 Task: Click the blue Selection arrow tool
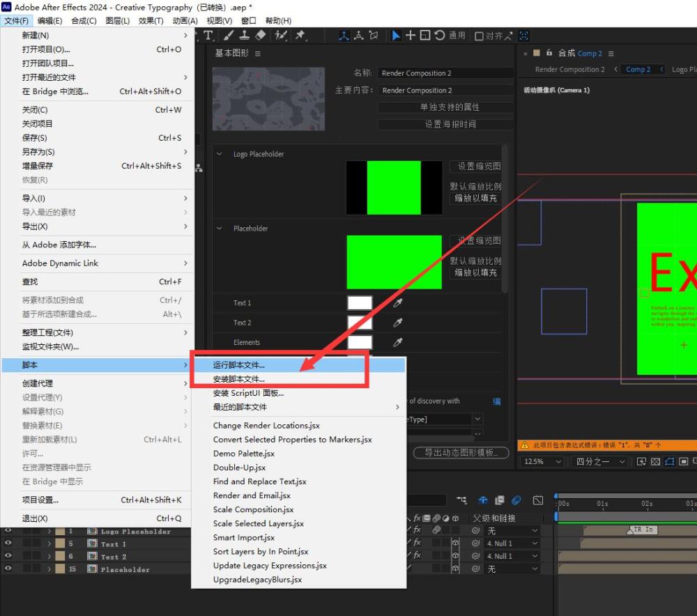396,36
